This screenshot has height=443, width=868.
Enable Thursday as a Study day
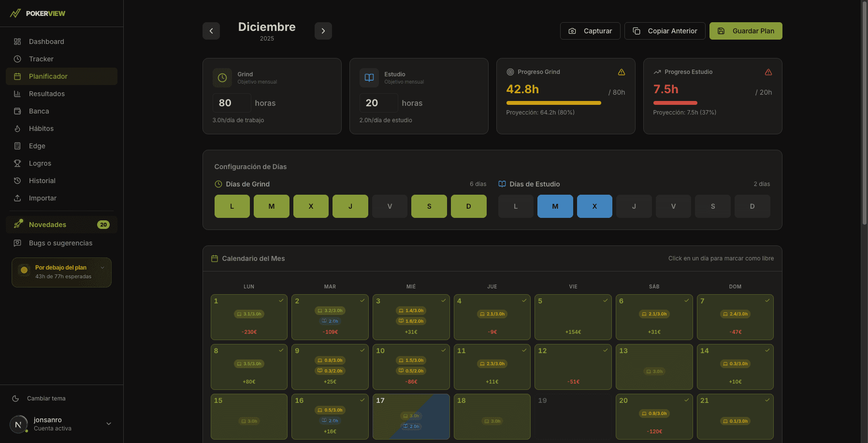pos(634,206)
